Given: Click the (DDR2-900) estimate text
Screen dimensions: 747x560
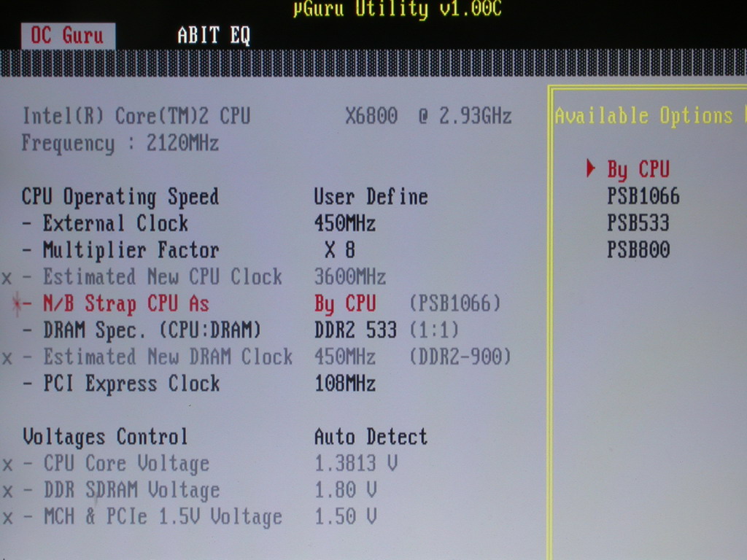Looking at the screenshot, I should click(460, 357).
